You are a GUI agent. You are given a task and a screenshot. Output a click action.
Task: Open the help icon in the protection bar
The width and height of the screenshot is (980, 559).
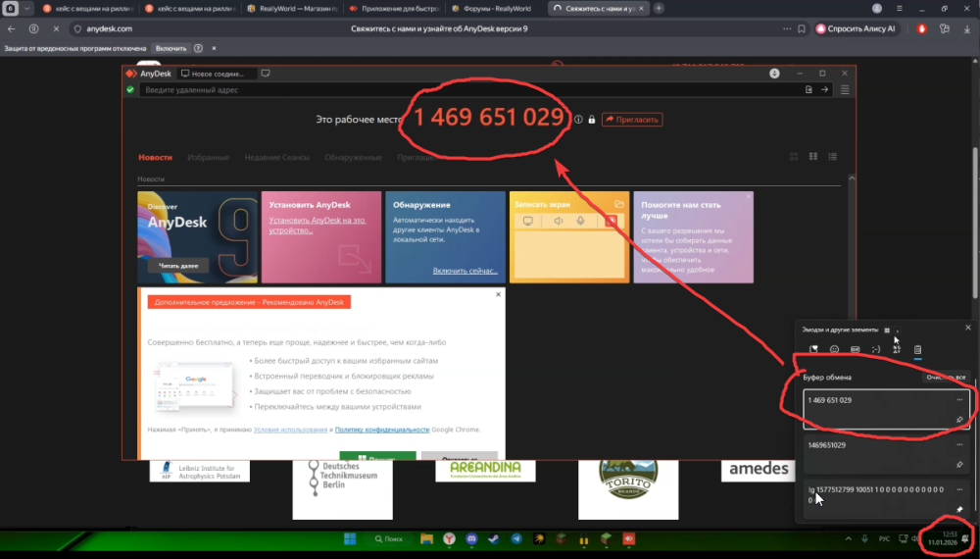(198, 48)
